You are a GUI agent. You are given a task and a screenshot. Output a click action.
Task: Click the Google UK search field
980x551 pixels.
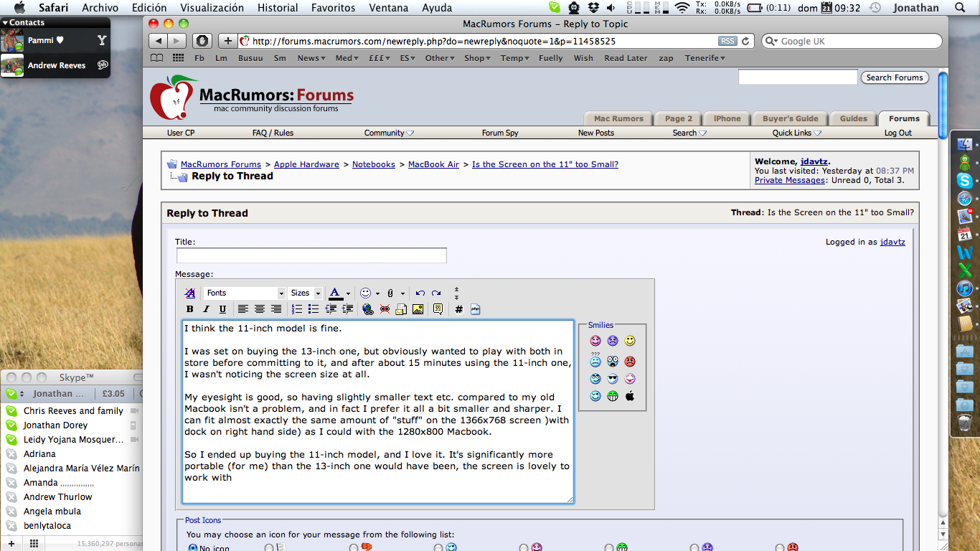(852, 41)
